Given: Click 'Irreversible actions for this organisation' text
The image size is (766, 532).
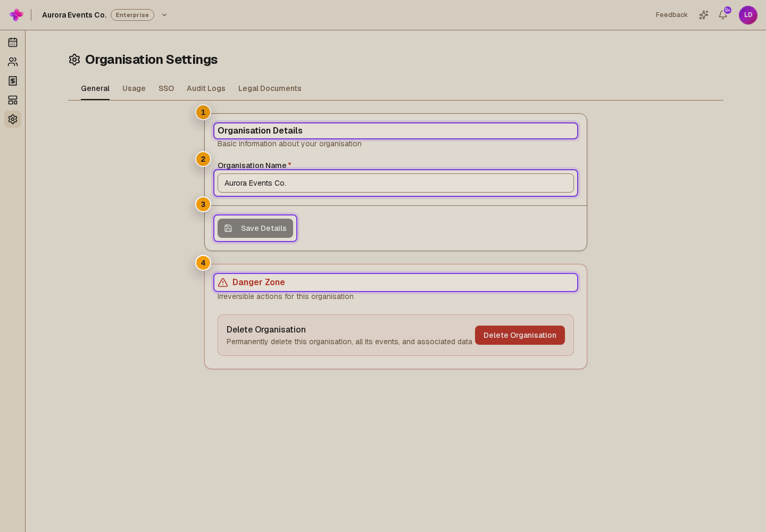Looking at the screenshot, I should [x=286, y=296].
